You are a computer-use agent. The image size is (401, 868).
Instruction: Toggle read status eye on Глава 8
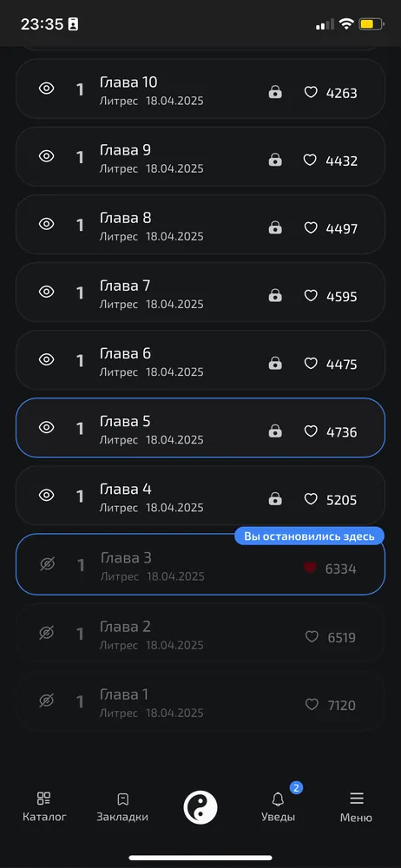47,224
